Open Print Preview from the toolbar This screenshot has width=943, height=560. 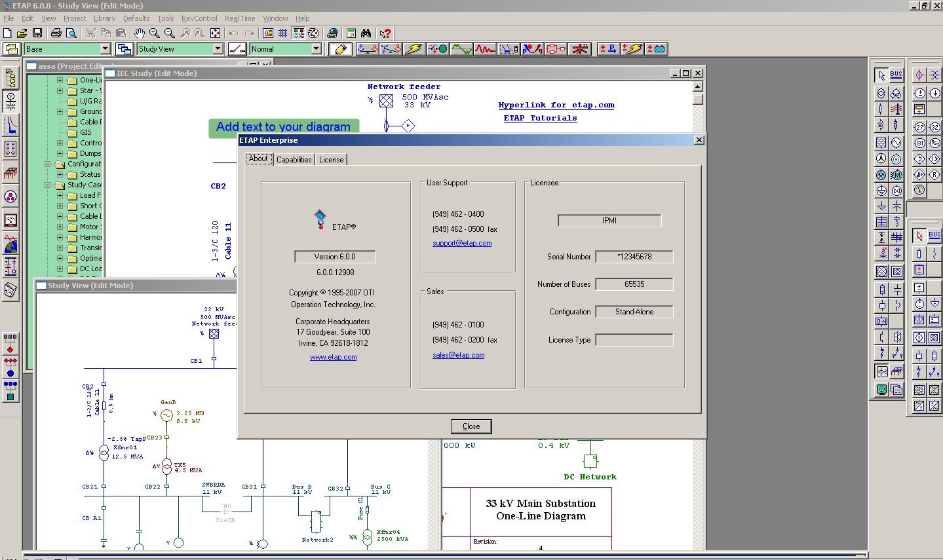71,33
